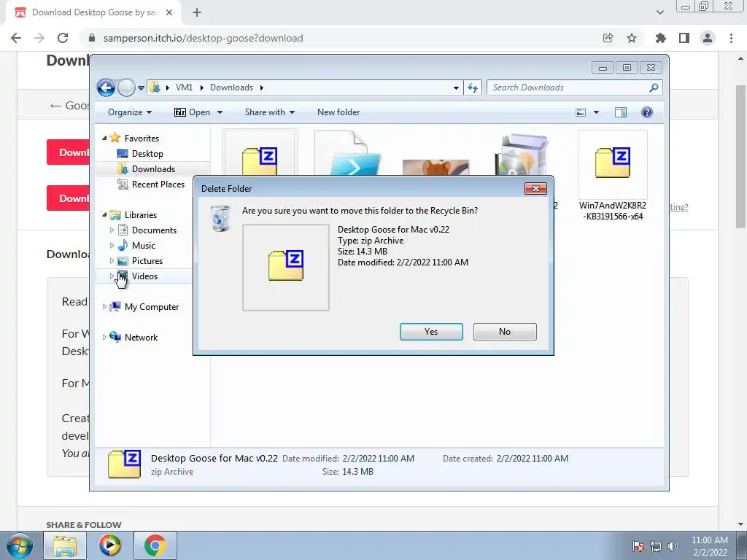
Task: Open the Organize menu
Action: (x=130, y=112)
